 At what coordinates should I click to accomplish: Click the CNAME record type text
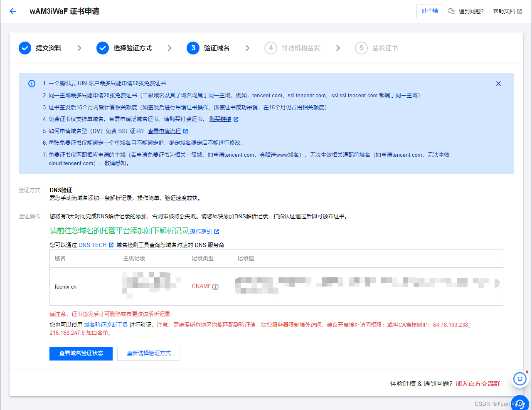point(202,287)
